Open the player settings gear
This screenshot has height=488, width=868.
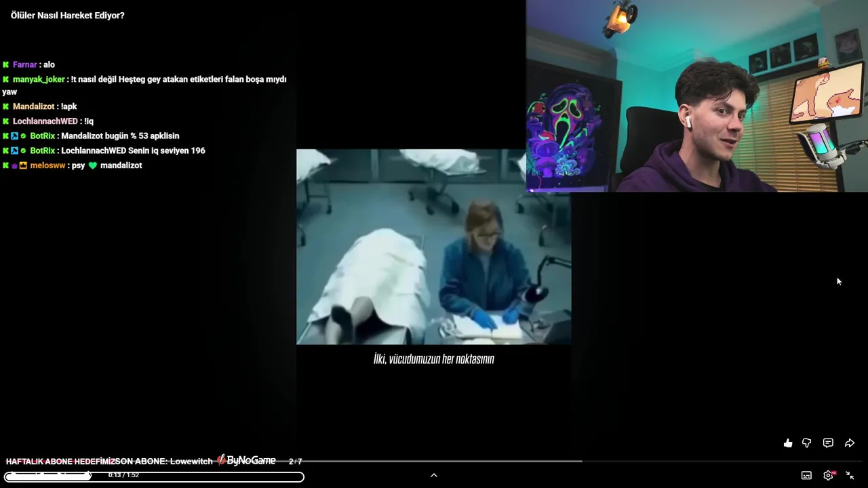coord(828,475)
